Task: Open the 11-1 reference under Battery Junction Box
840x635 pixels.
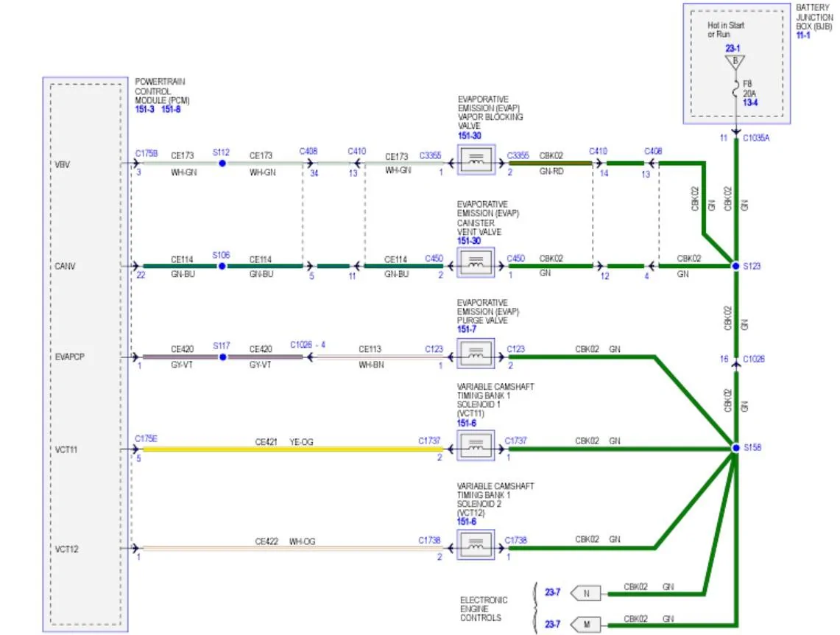Action: click(803, 35)
